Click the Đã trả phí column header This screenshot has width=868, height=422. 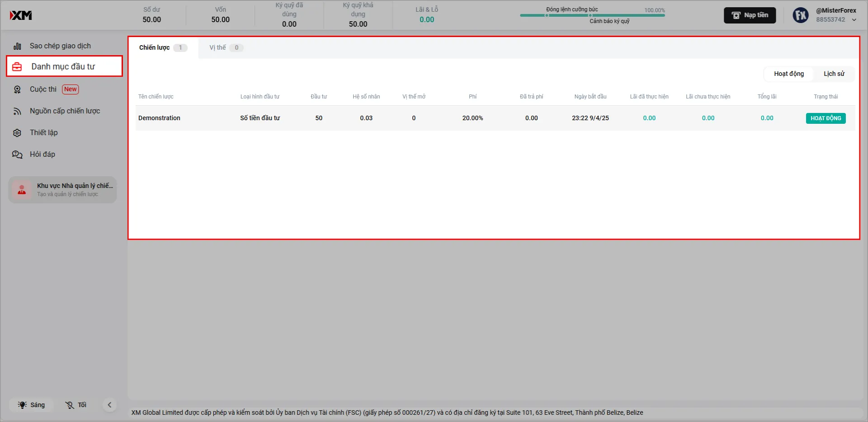click(x=531, y=97)
